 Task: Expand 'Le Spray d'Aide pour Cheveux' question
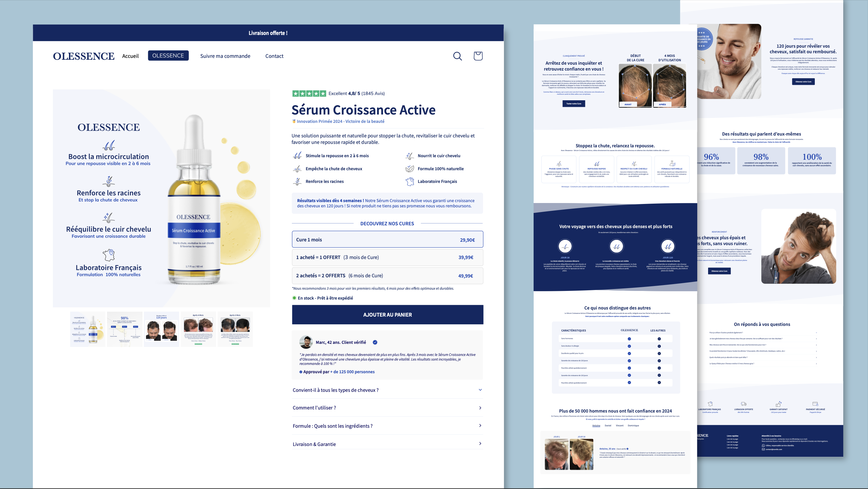(x=763, y=364)
